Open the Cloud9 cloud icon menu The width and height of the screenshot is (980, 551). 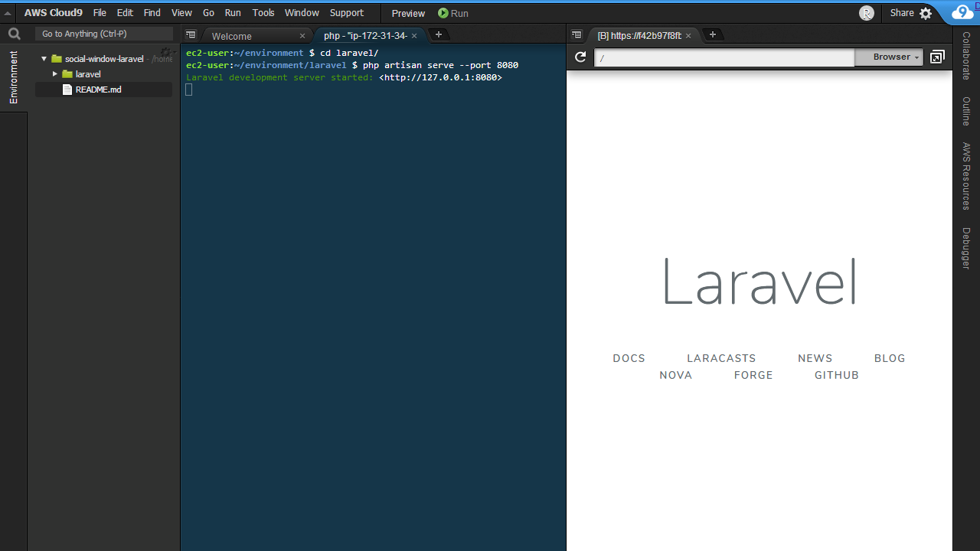point(962,12)
